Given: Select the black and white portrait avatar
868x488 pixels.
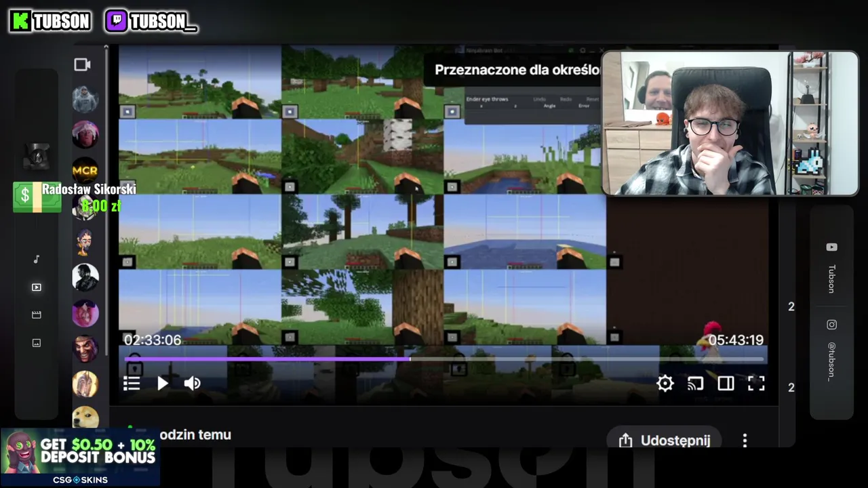Looking at the screenshot, I should pos(85,278).
